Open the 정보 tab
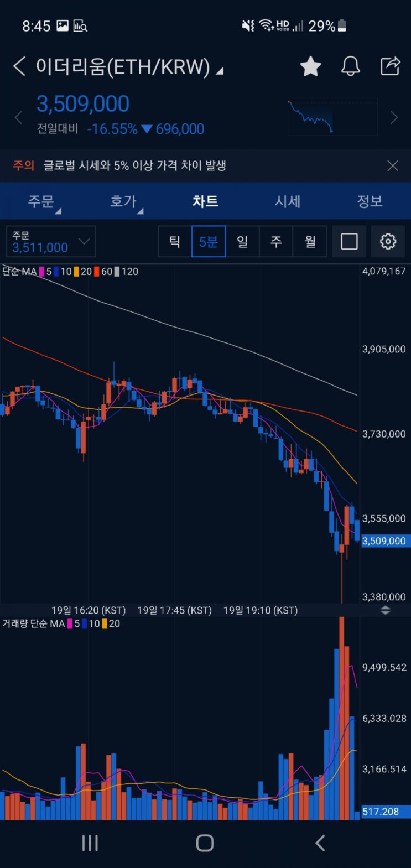 tap(370, 201)
